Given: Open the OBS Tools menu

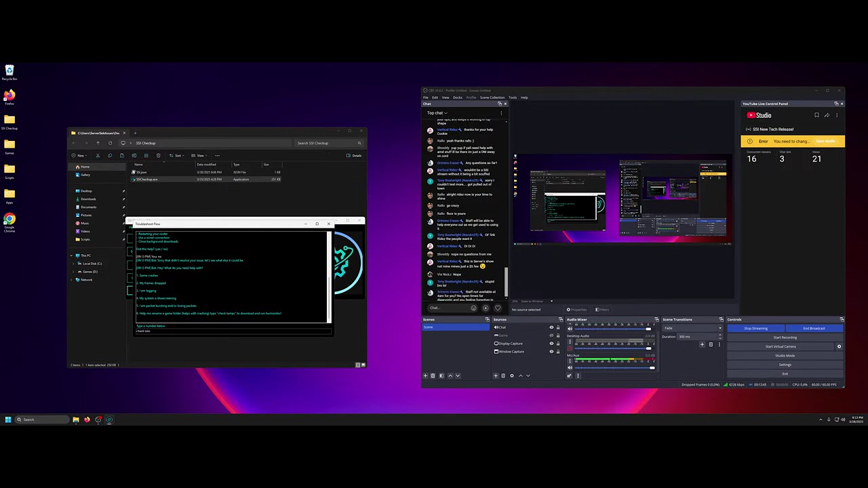Looking at the screenshot, I should 513,98.
